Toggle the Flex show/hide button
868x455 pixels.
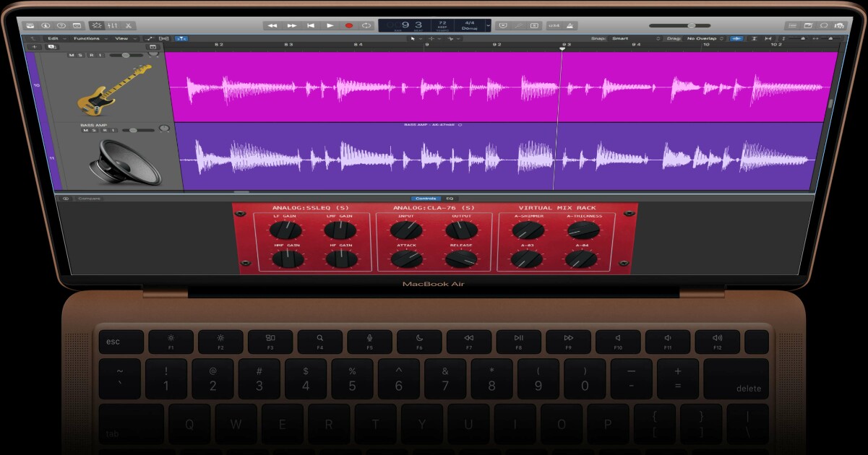pyautogui.click(x=164, y=38)
